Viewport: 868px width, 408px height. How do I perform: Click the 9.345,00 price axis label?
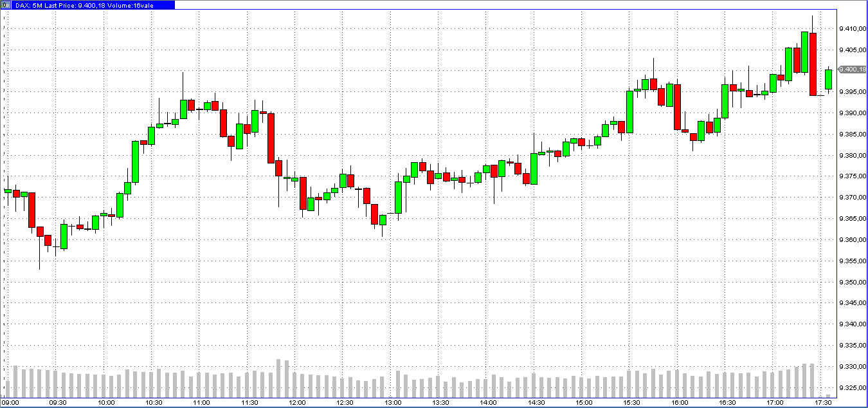coord(851,303)
